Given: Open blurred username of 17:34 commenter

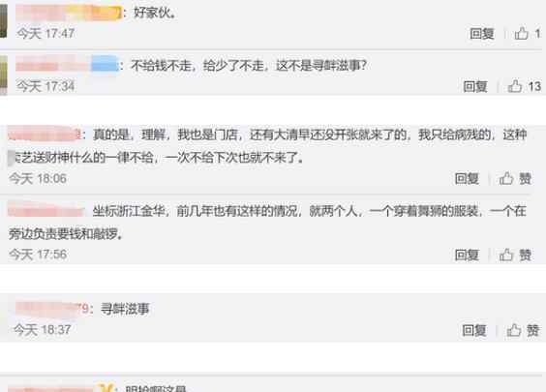Looking at the screenshot, I should click(x=67, y=65).
